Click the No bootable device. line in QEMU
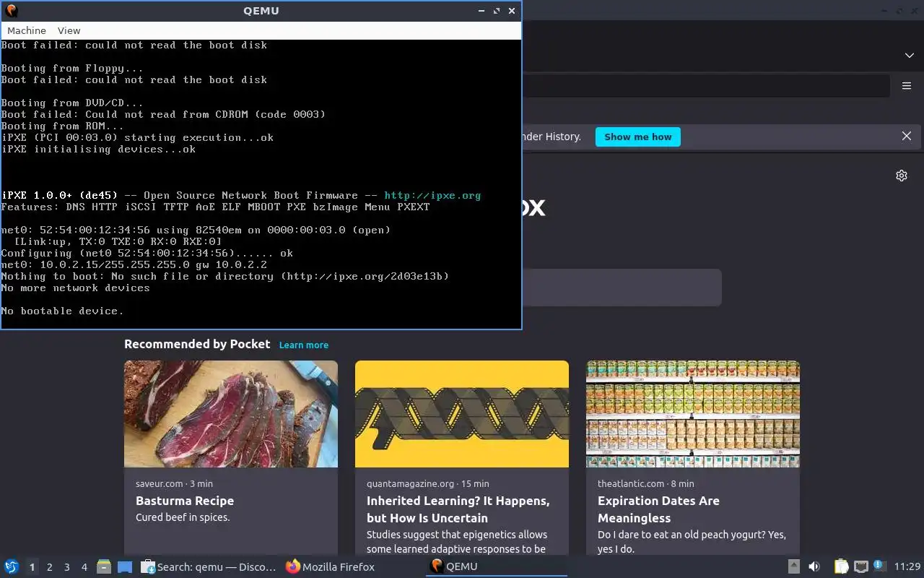924x578 pixels. click(62, 311)
